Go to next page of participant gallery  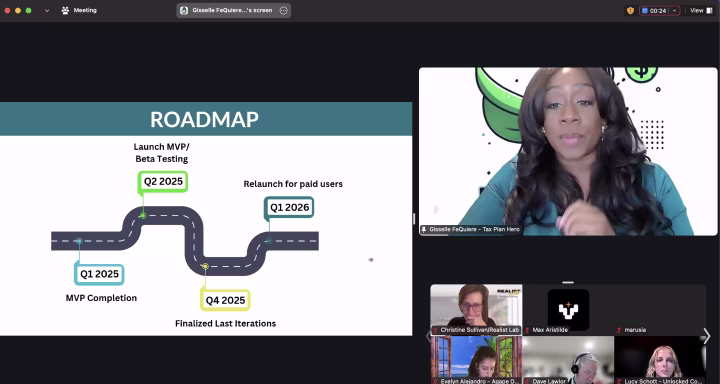point(707,337)
